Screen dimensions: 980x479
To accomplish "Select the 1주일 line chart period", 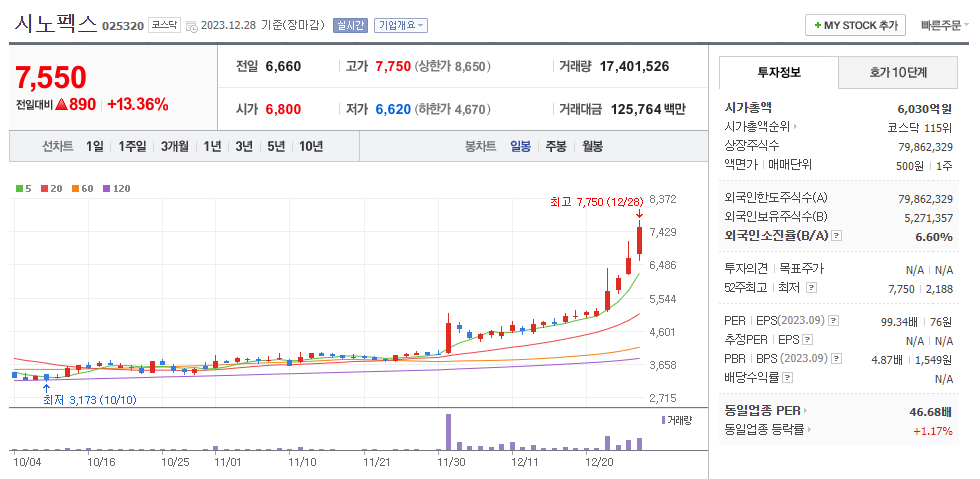I will click(132, 146).
